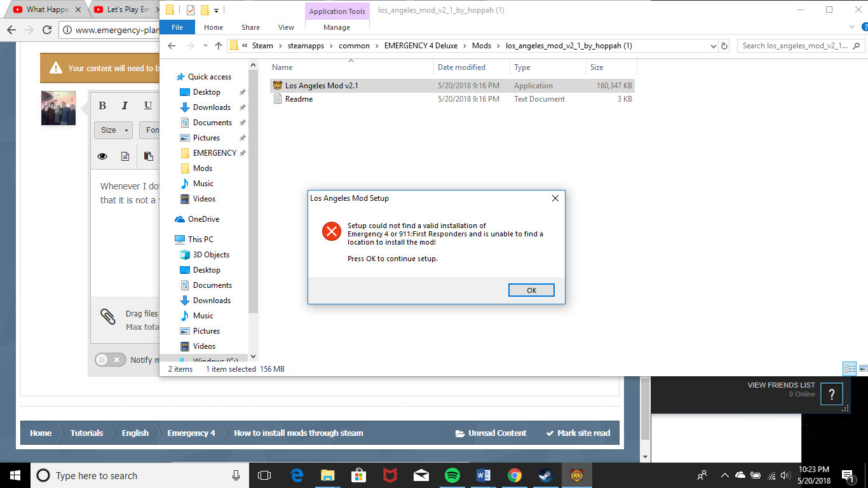Click Unread Content on the website
Screen dimensions: 868x488
491,433
